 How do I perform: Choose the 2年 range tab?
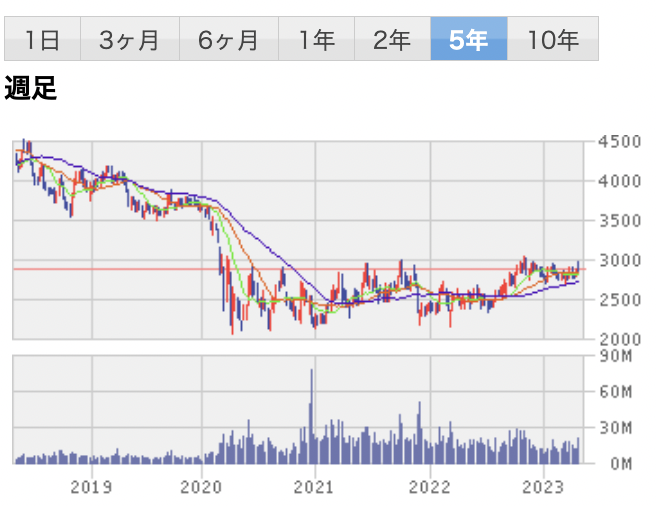point(392,40)
